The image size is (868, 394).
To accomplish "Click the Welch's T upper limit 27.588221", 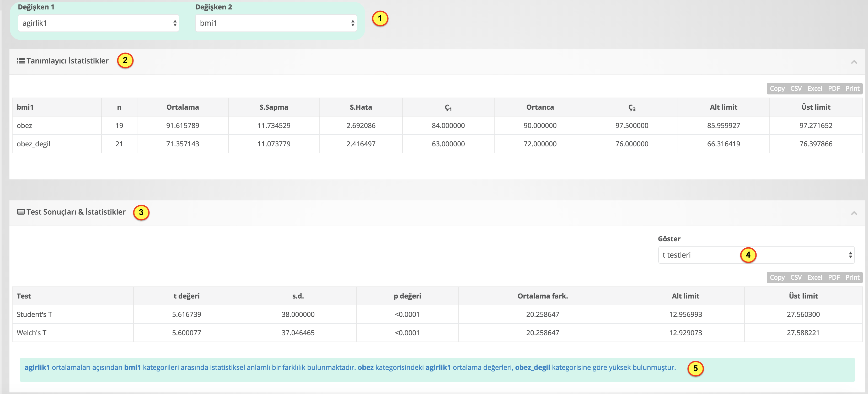I will 803,333.
